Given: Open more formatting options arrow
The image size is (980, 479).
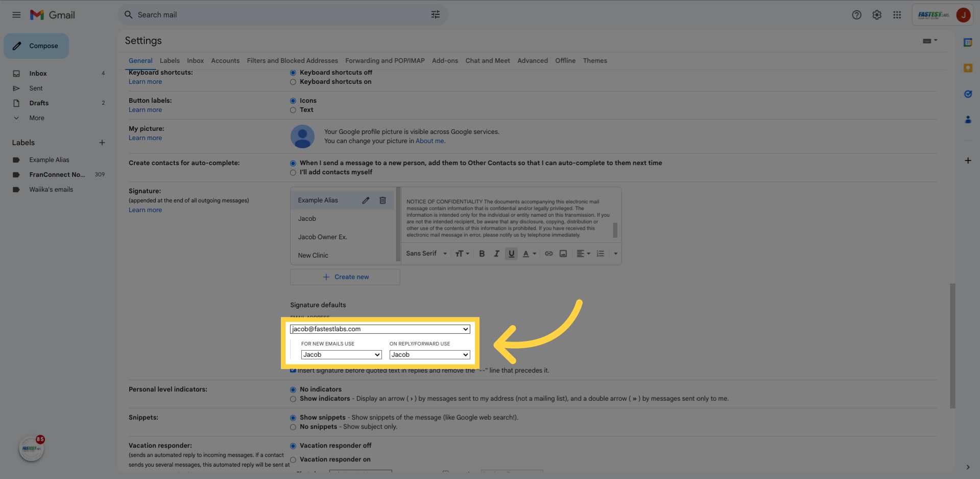Looking at the screenshot, I should [x=615, y=254].
